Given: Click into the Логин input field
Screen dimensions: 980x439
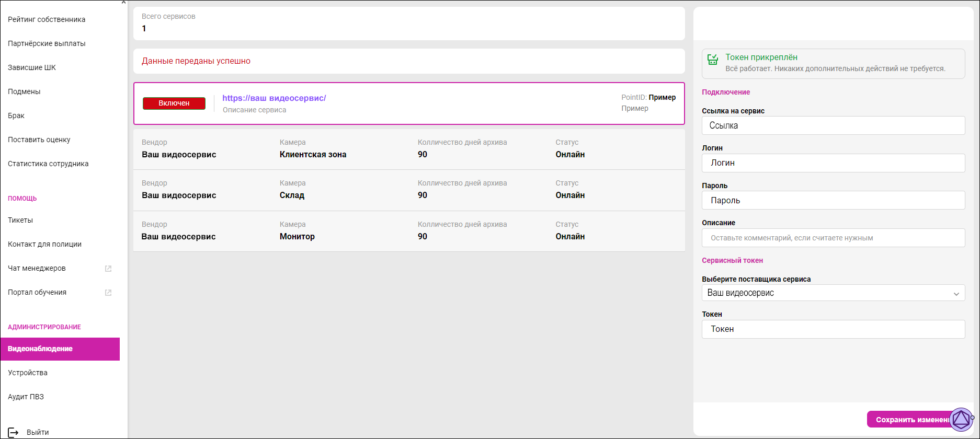Looking at the screenshot, I should 833,163.
